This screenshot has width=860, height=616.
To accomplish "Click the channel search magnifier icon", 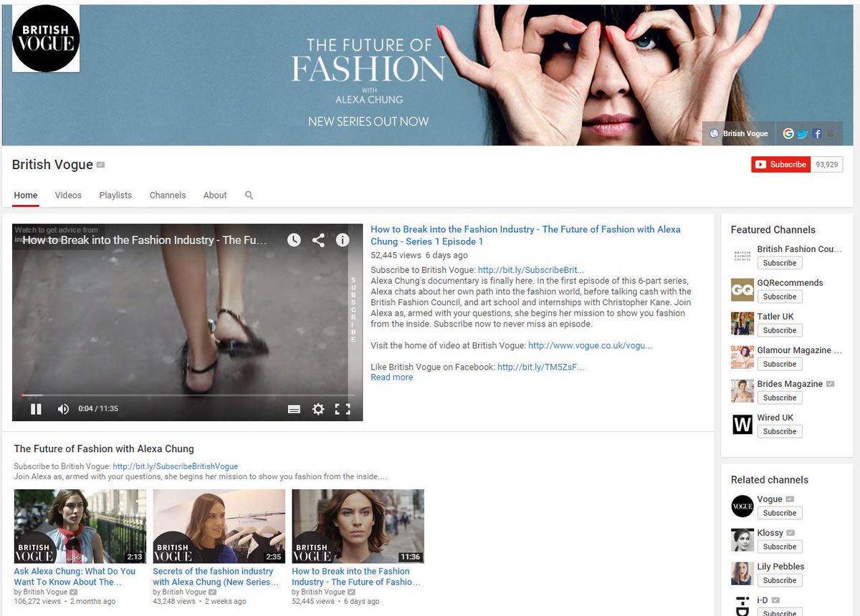I will 249,195.
